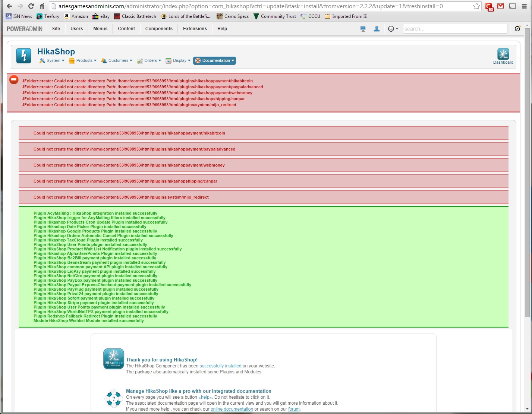Open the ISN News bookmark
Viewport: 532px width, 414px height.
19,16
